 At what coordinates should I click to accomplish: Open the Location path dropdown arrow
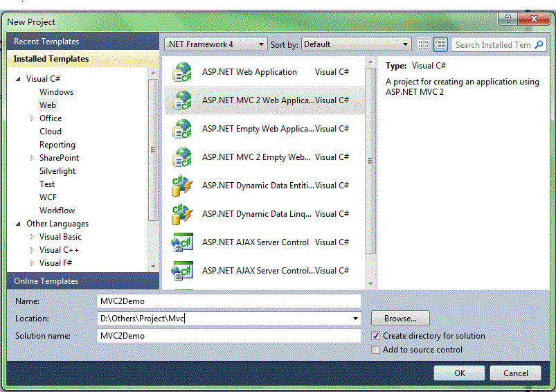point(355,319)
